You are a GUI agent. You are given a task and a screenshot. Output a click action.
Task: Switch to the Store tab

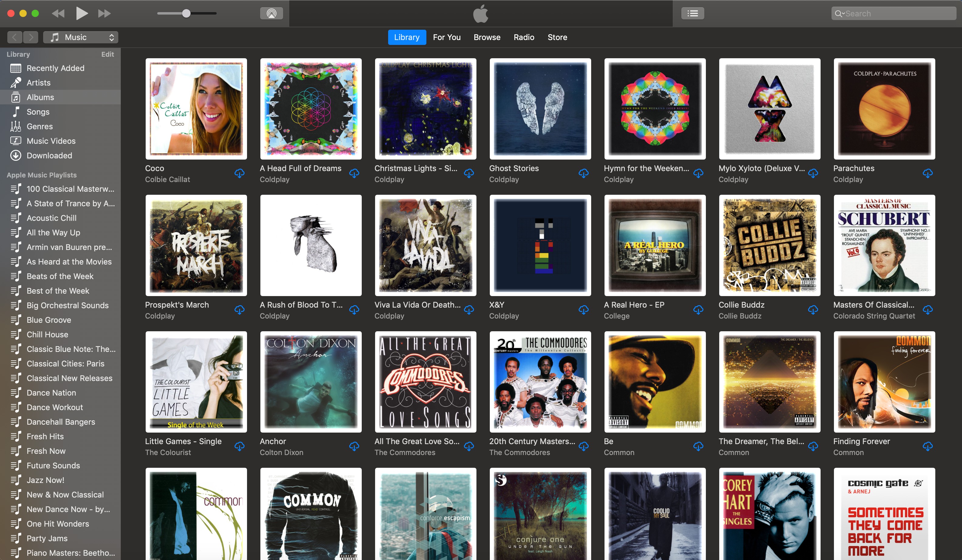pyautogui.click(x=557, y=37)
